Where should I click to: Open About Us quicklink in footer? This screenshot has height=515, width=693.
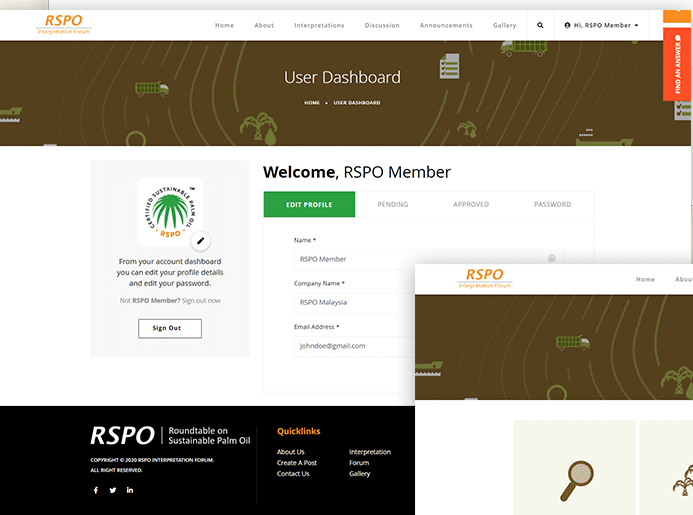[290, 452]
